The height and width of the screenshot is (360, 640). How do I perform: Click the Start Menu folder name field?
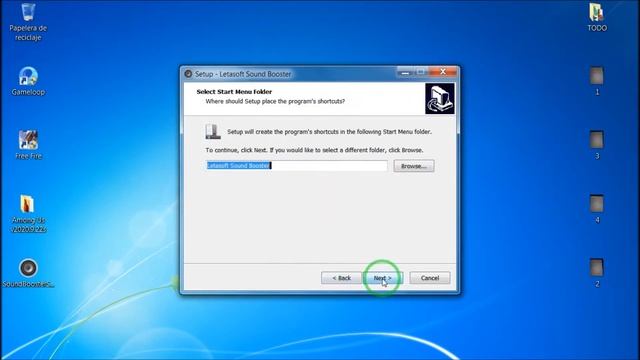pyautogui.click(x=296, y=166)
